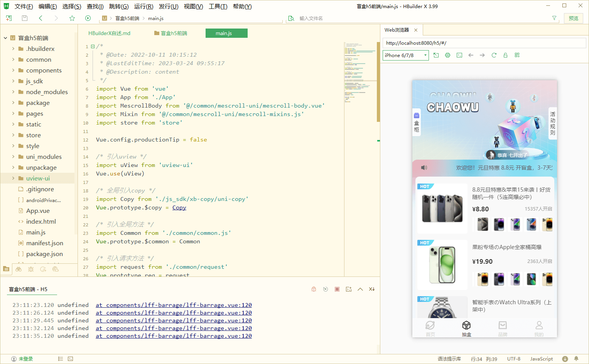Open first lff-barrage.vue:120 console link
Image resolution: width=589 pixels, height=364 pixels.
[174, 305]
